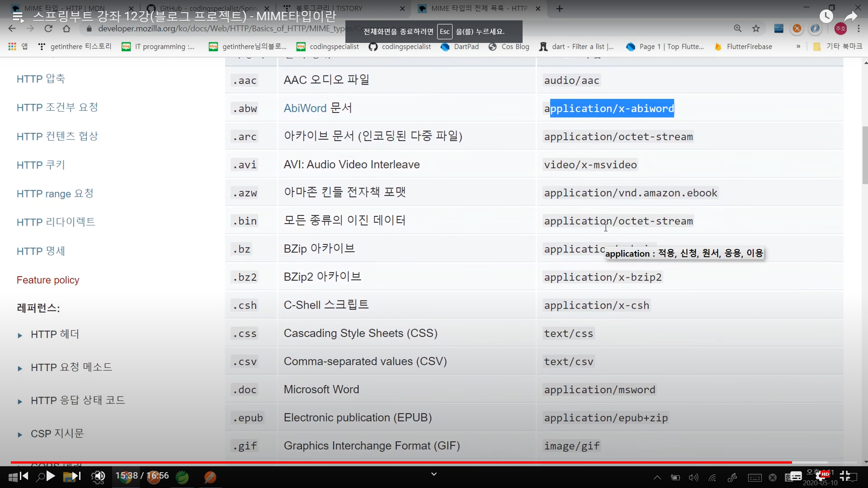Mute the video volume

click(x=99, y=476)
